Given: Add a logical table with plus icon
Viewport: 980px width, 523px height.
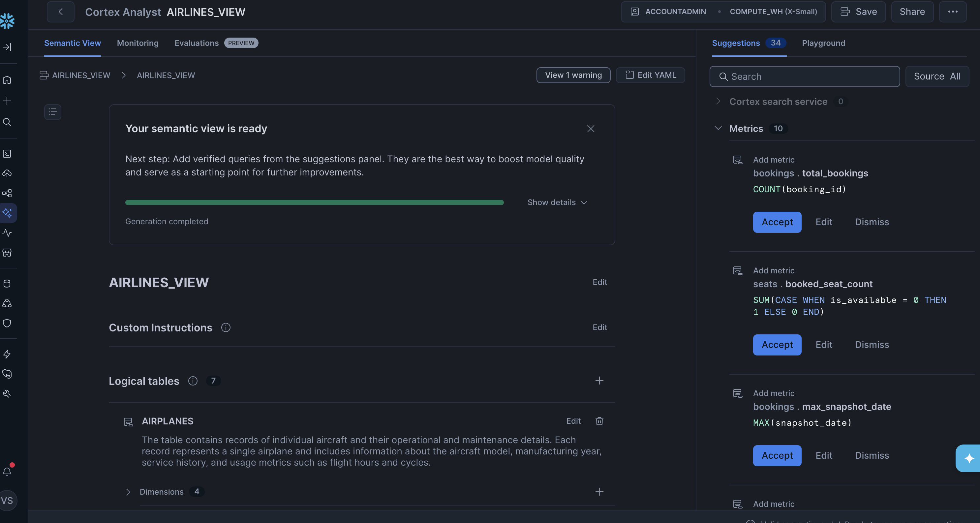Looking at the screenshot, I should tap(599, 381).
